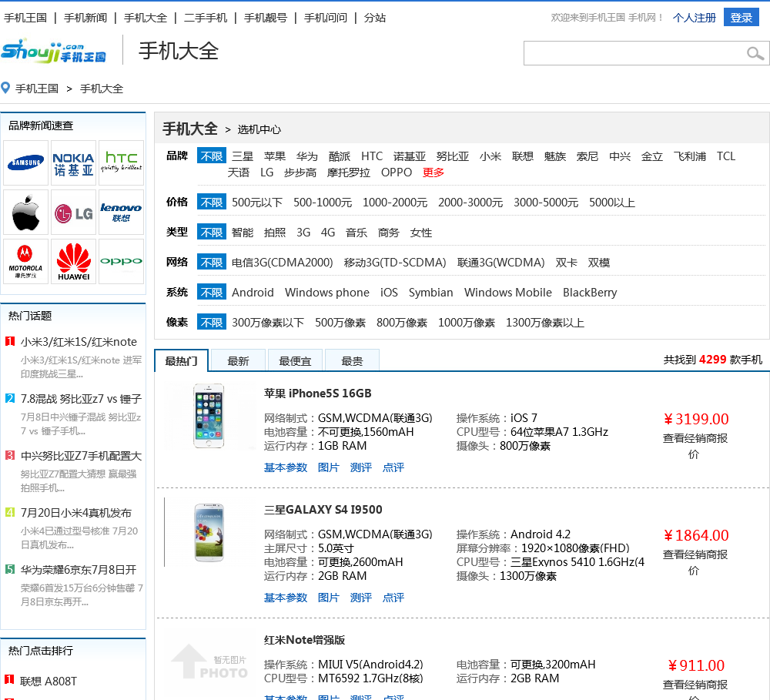Image resolution: width=770 pixels, height=700 pixels.
Task: Filter type 4G
Action: [328, 233]
